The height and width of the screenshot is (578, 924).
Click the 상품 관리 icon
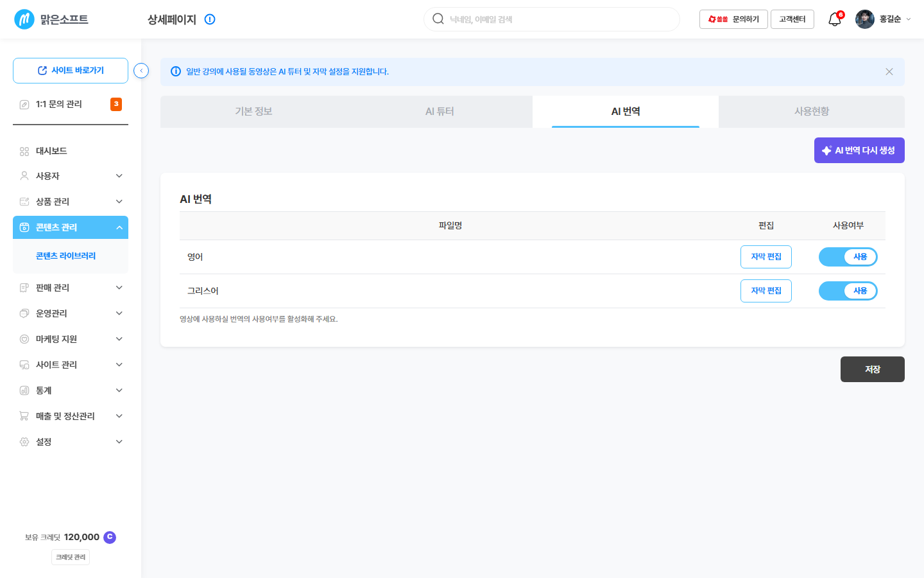[x=24, y=202]
